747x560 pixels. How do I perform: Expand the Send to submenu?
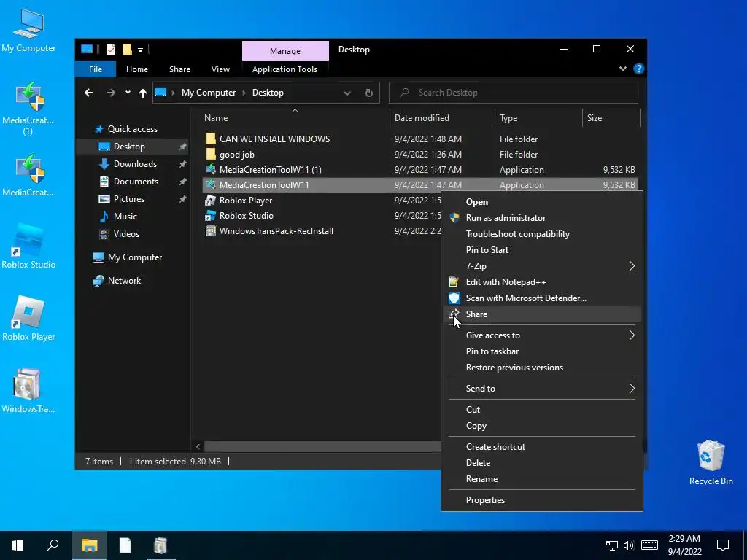point(632,389)
